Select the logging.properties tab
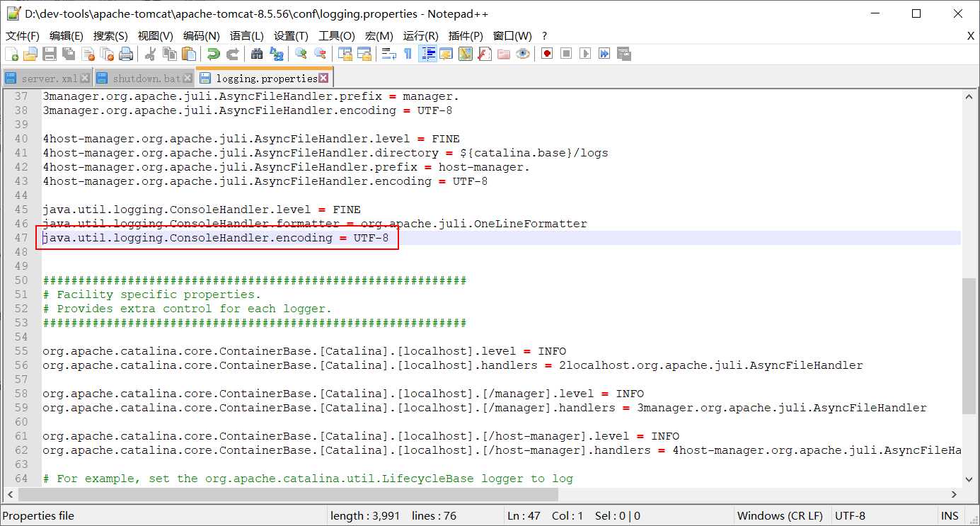This screenshot has width=980, height=526. click(x=266, y=77)
